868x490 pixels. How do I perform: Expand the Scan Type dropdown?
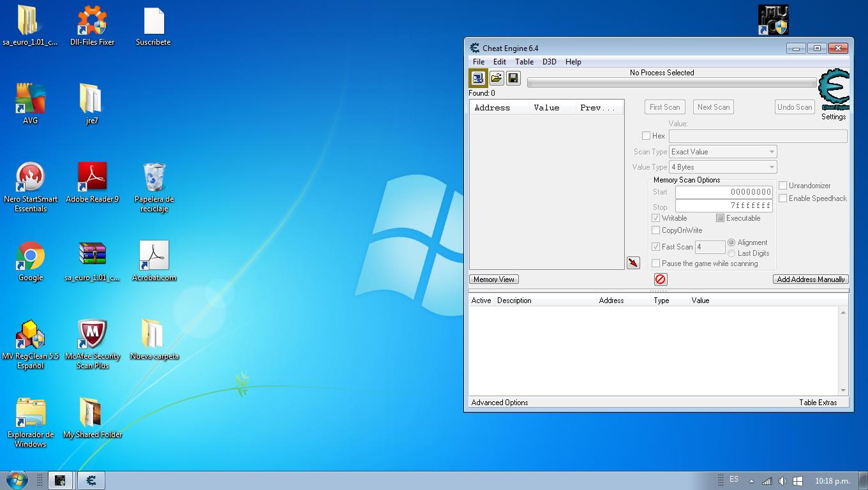[722, 152]
